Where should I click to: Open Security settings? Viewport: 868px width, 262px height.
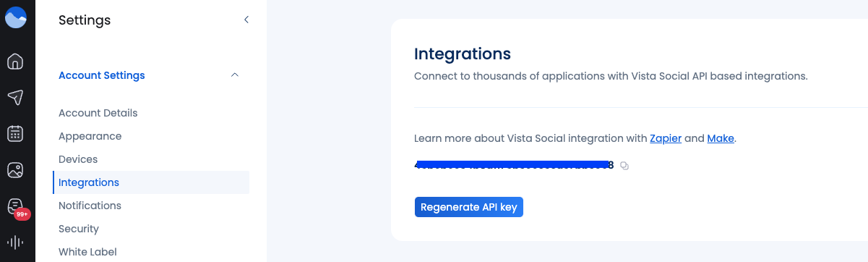pyautogui.click(x=79, y=229)
